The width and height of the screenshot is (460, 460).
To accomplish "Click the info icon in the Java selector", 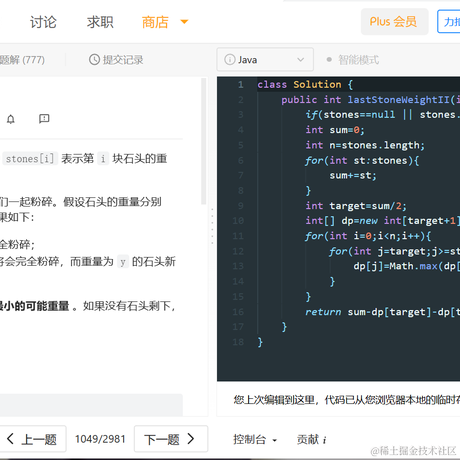I will [230, 60].
